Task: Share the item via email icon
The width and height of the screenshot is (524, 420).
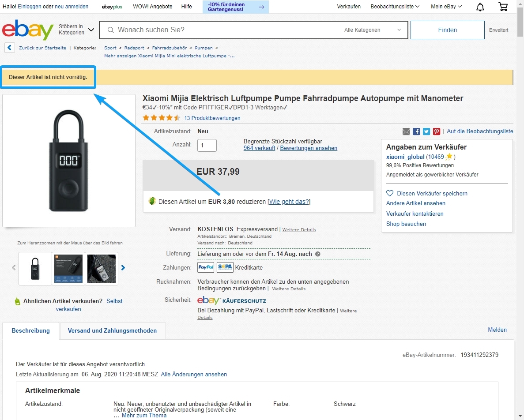Action: click(406, 131)
